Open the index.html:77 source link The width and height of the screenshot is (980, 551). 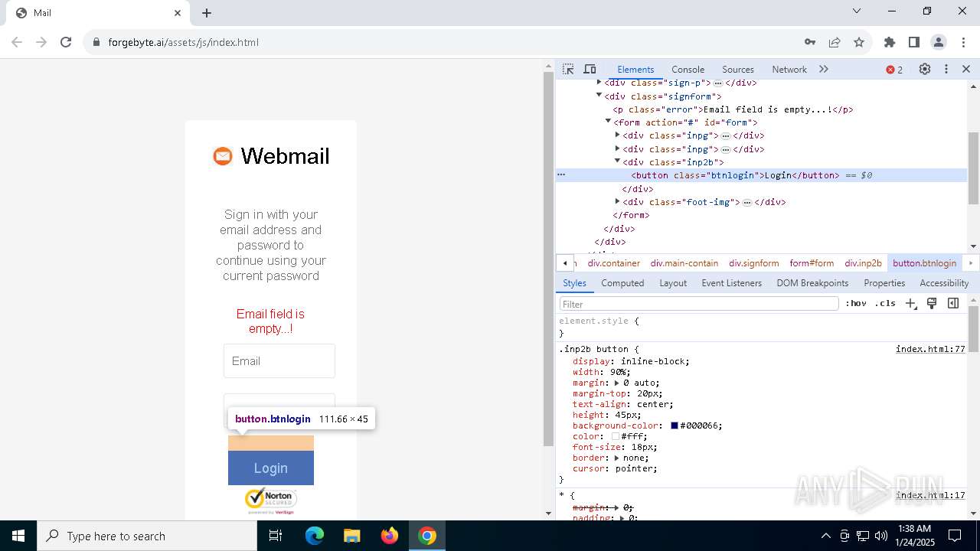pos(930,349)
